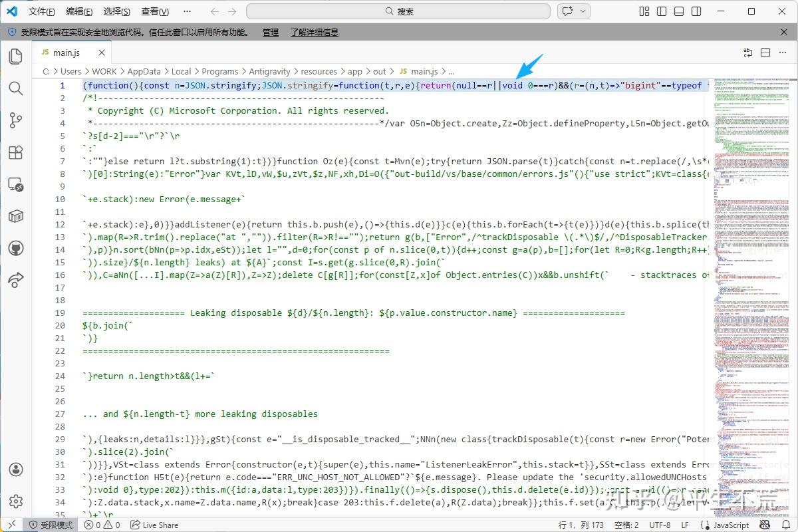
Task: Open the Manage gear icon
Action: click(x=15, y=501)
